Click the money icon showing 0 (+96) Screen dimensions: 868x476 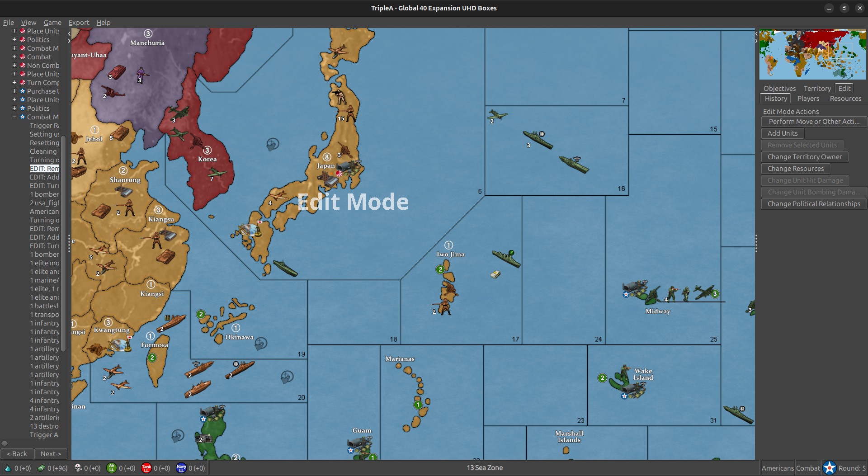[x=41, y=468]
